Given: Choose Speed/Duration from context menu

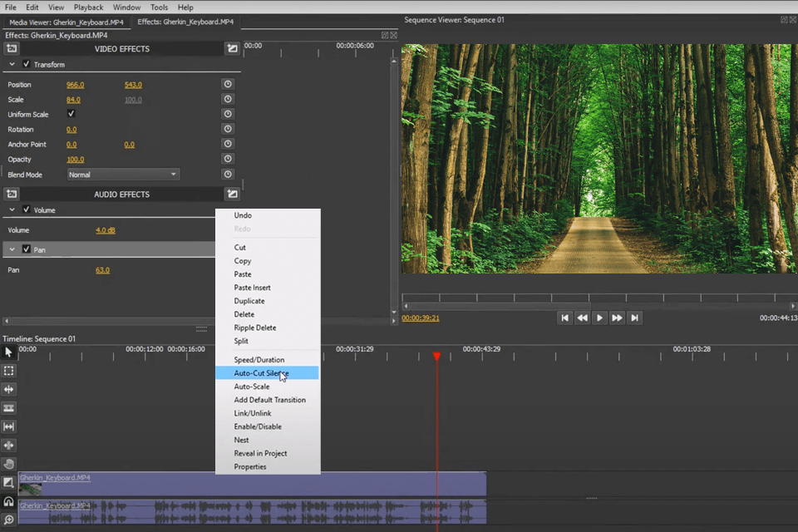Looking at the screenshot, I should pyautogui.click(x=267, y=360).
